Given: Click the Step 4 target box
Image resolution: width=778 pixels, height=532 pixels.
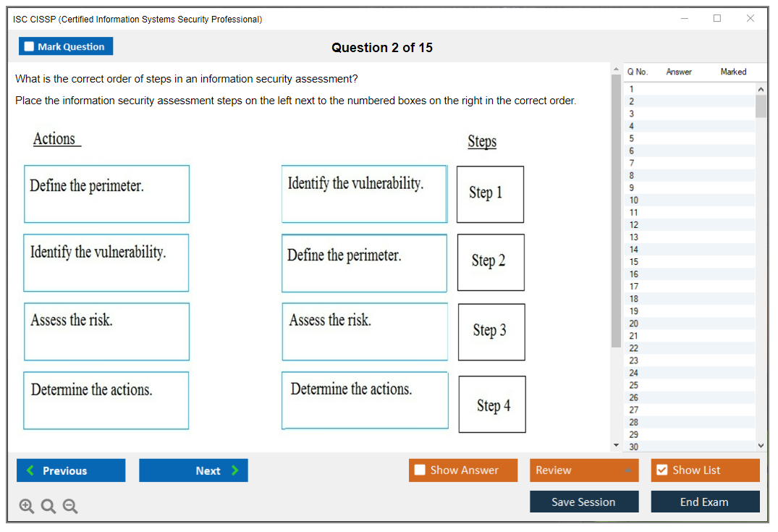Looking at the screenshot, I should click(492, 405).
